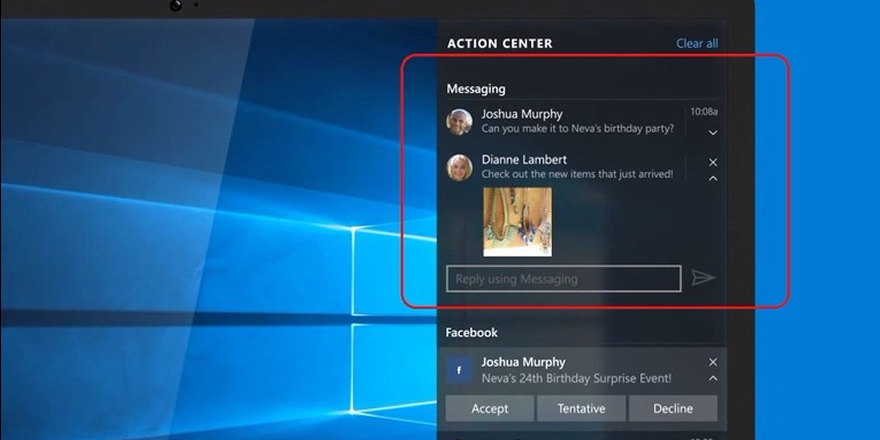Open message 'Check out the new items that just arrived!'
Viewport: 880px width, 440px height.
577,174
